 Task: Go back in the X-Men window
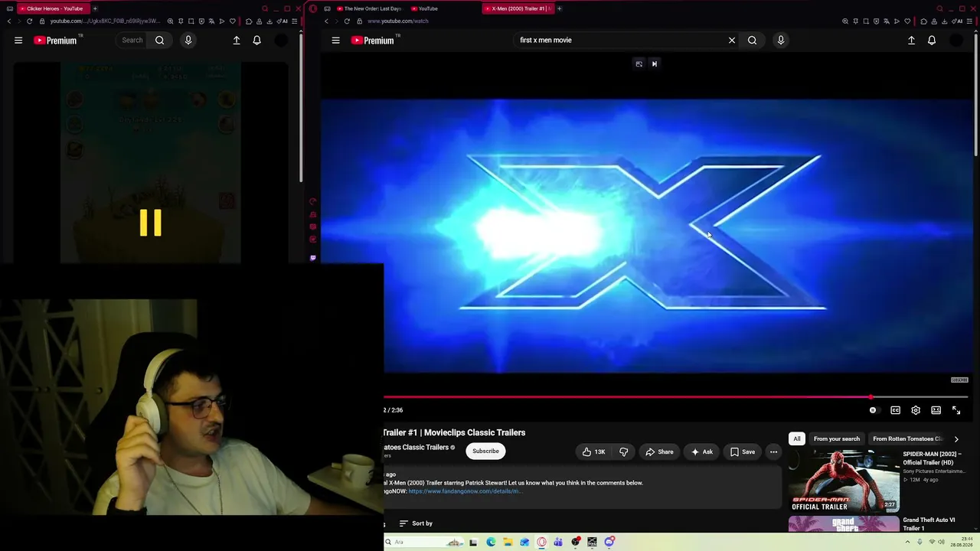click(326, 21)
